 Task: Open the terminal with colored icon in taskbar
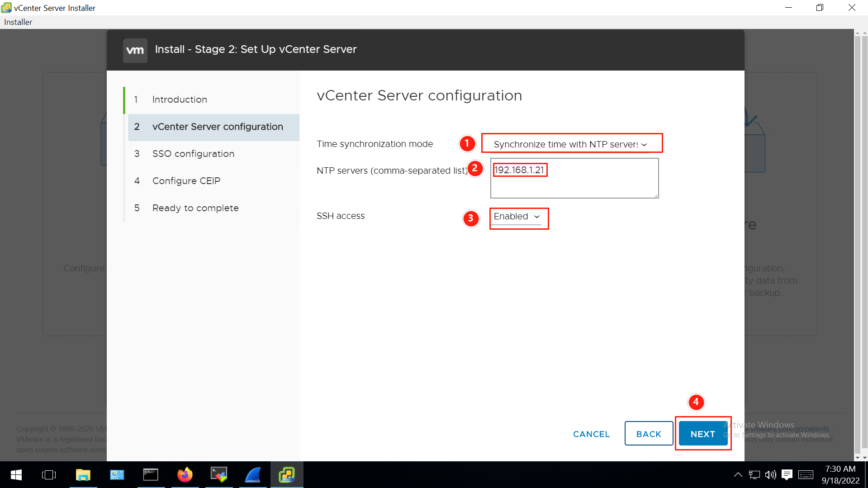click(x=219, y=475)
